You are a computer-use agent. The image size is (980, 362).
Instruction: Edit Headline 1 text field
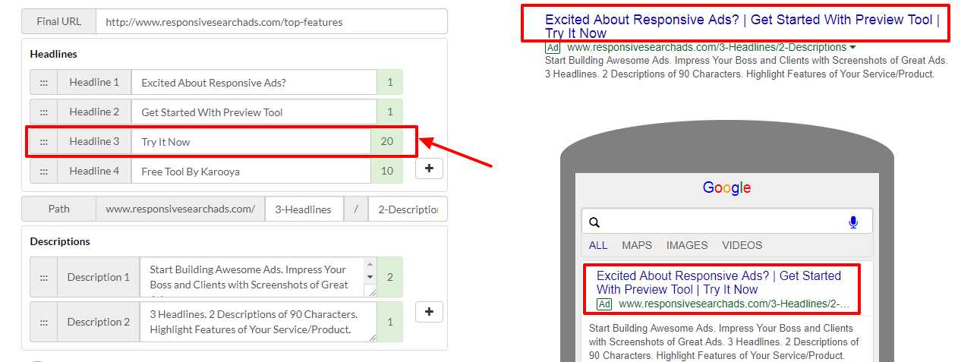click(x=254, y=82)
